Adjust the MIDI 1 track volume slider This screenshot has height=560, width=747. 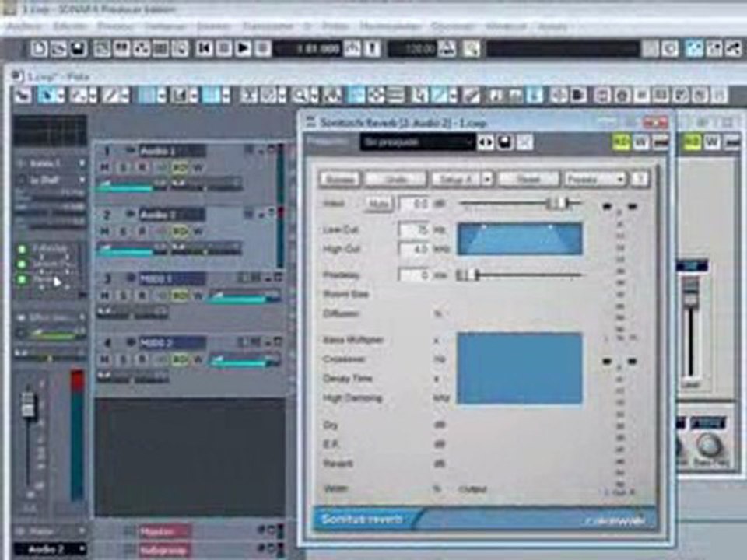pos(245,296)
